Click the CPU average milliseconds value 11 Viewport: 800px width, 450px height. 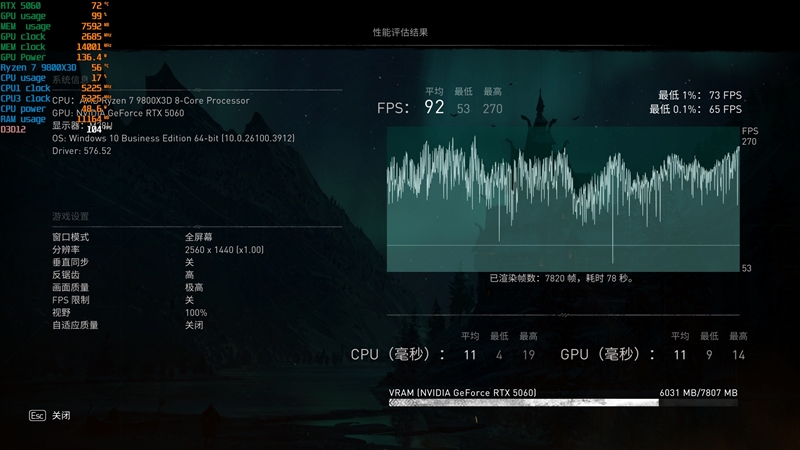tap(470, 355)
